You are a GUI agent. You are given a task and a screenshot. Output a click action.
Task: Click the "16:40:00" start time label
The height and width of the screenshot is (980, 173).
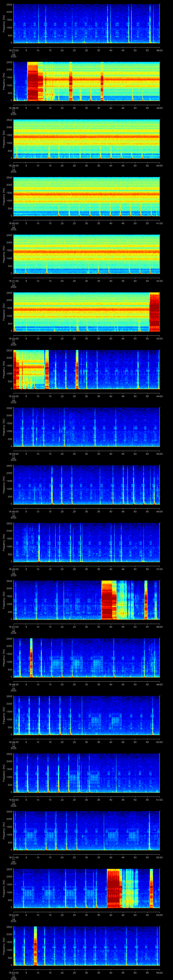[13, 223]
